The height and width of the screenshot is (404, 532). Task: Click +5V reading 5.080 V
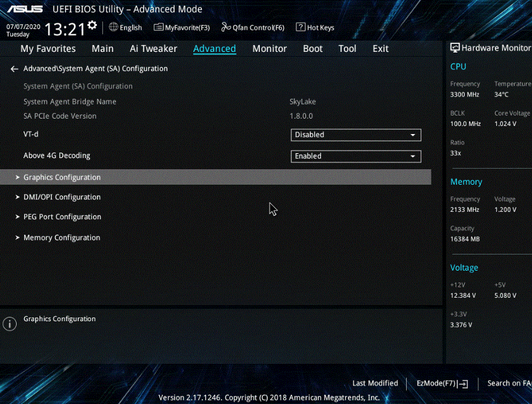click(505, 296)
